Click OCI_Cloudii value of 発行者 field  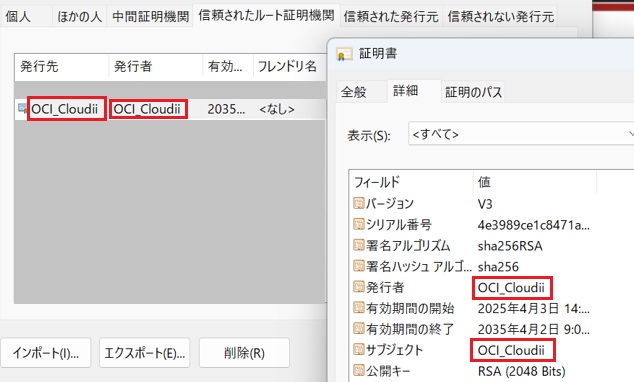pos(511,288)
